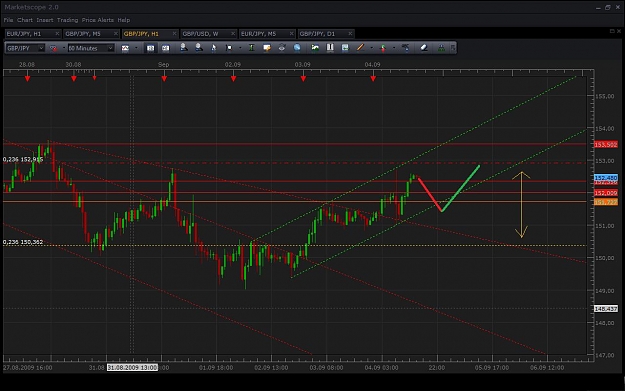625x391 pixels.
Task: Click the highlighted 31.08.2009 13:00 time label
Action: (132, 367)
